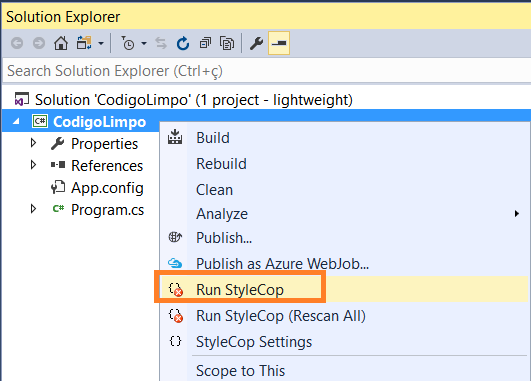The height and width of the screenshot is (385, 531).
Task: Click the Collapse All toolbar icon
Action: [205, 43]
